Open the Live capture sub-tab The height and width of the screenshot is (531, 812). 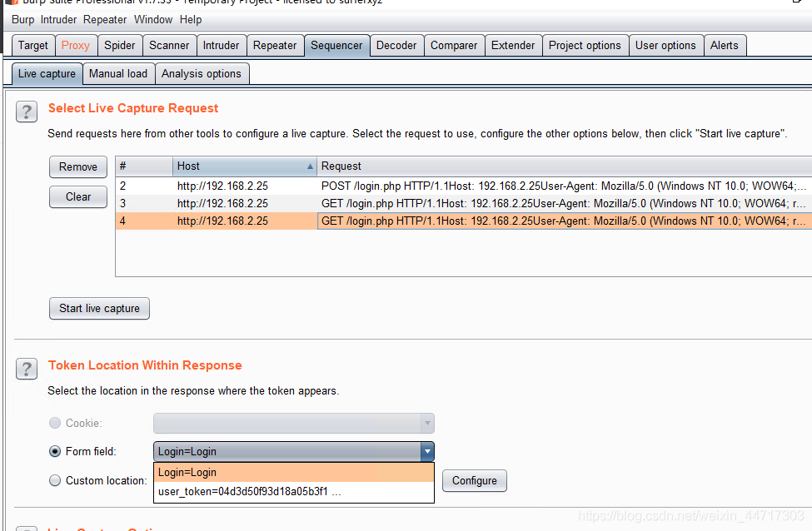[47, 74]
